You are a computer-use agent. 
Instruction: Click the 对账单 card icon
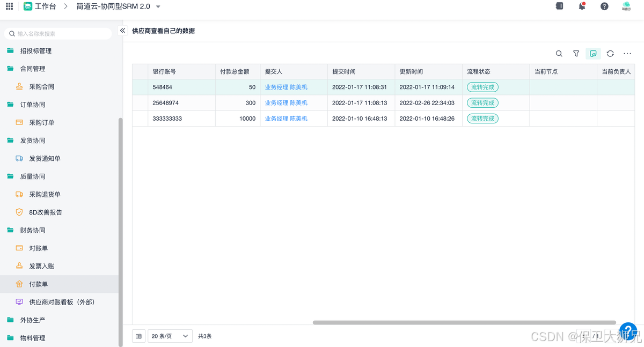pyautogui.click(x=19, y=248)
